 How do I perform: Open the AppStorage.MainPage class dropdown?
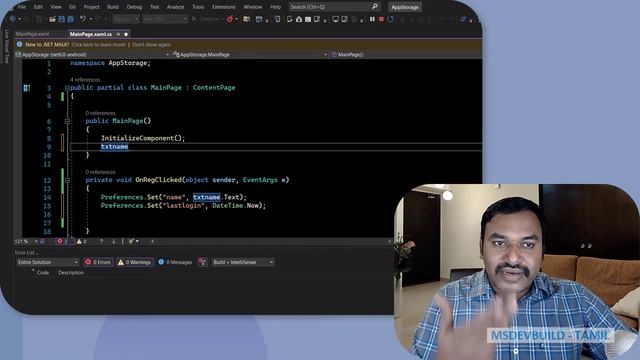pos(250,54)
